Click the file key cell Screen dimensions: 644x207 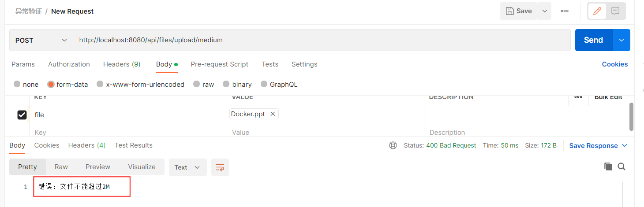click(128, 115)
